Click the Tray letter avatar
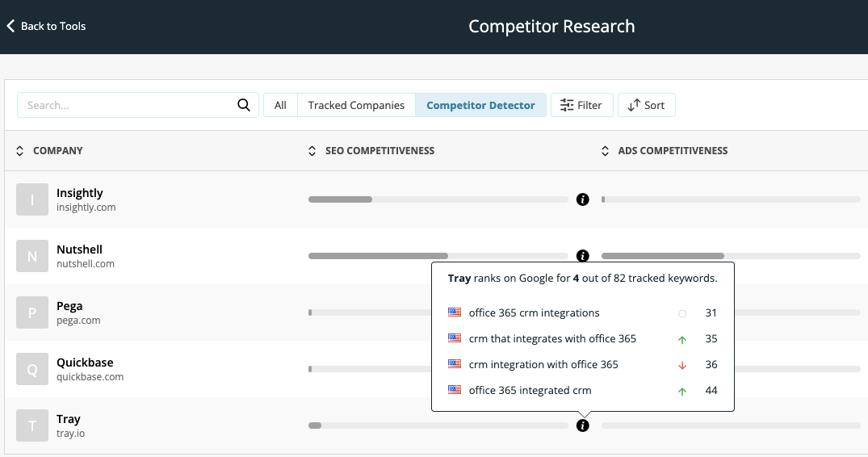The height and width of the screenshot is (457, 868). pyautogui.click(x=32, y=426)
